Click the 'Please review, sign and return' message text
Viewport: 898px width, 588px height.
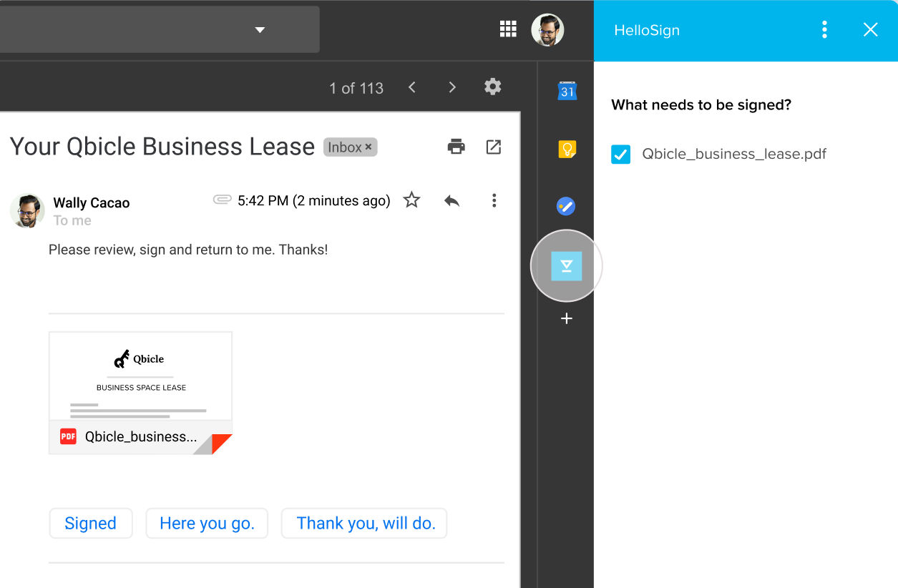point(188,250)
